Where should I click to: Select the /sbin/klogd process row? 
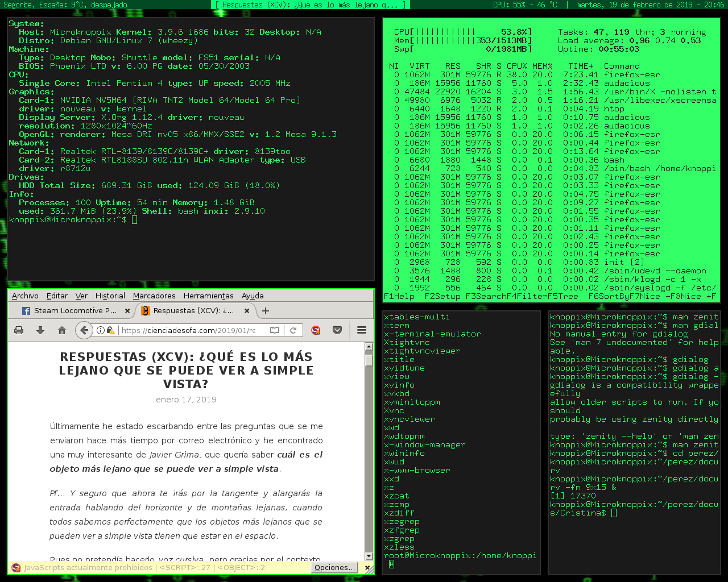550,279
